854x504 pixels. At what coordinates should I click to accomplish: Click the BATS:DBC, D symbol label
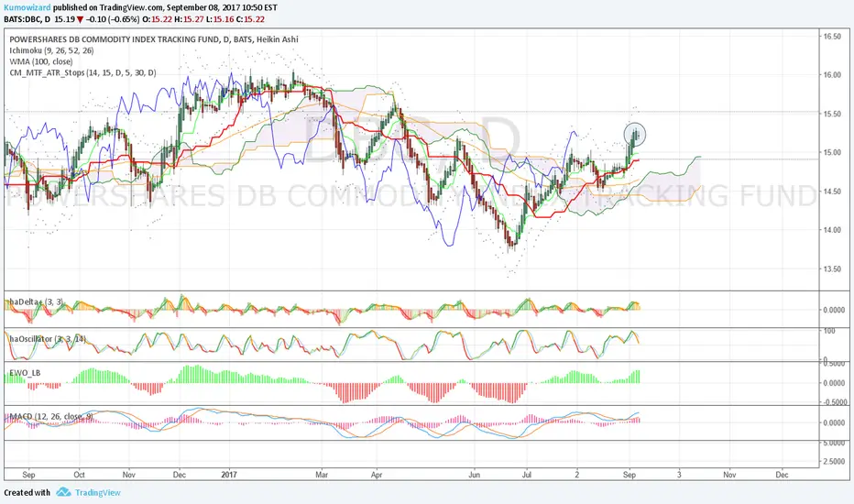point(27,19)
